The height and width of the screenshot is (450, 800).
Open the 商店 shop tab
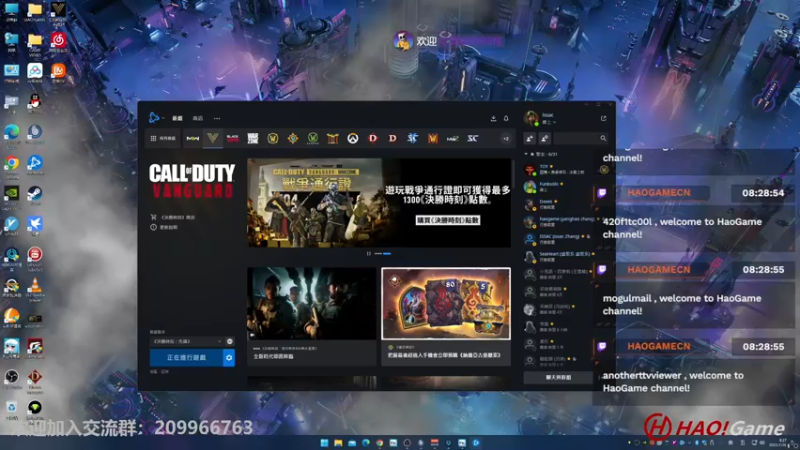(x=197, y=118)
